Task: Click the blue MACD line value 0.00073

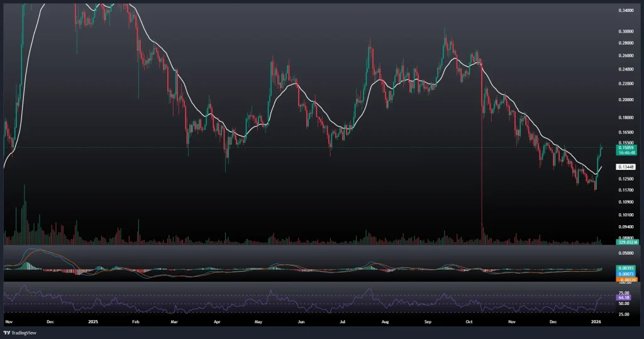Action: tap(610, 274)
